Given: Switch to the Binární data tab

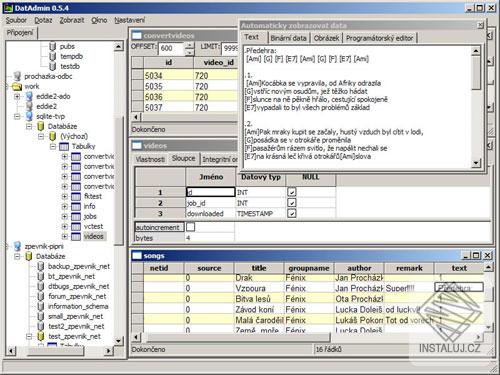Looking at the screenshot, I should click(x=288, y=38).
